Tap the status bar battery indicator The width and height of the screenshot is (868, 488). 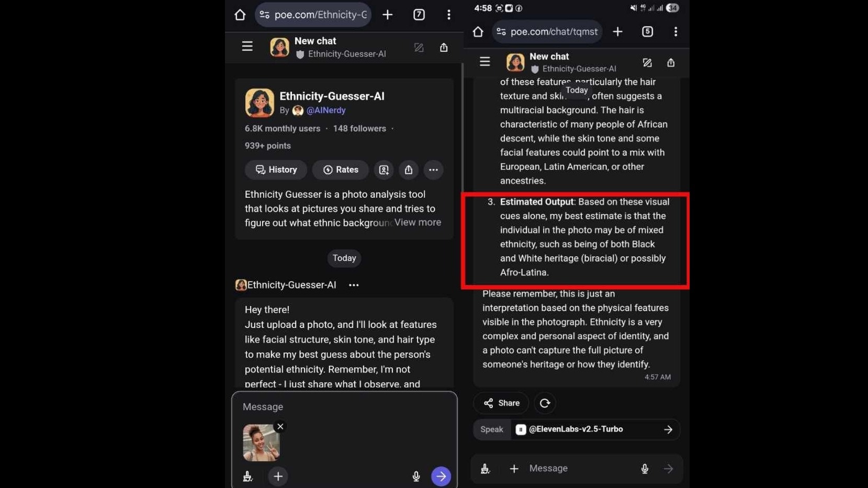(673, 8)
